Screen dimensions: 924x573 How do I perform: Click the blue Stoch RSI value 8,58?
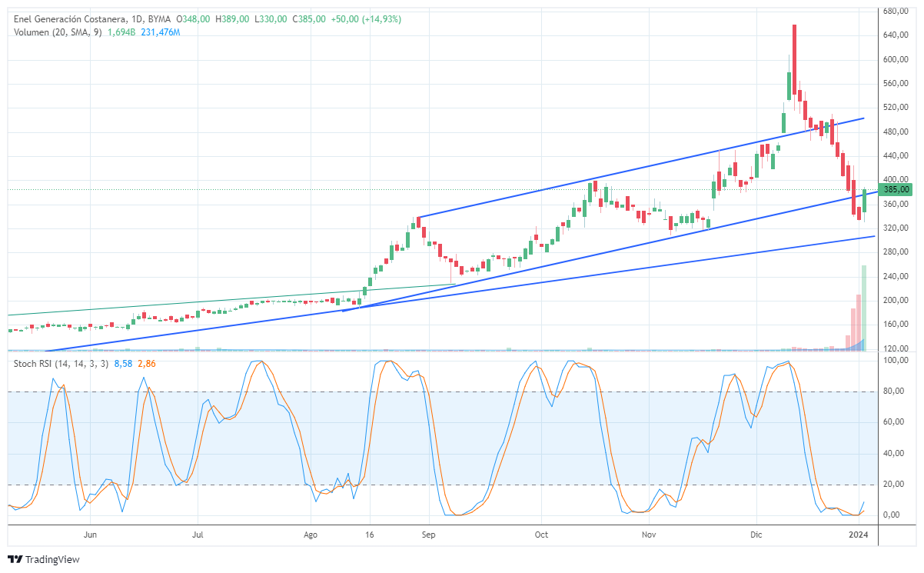[x=126, y=363]
